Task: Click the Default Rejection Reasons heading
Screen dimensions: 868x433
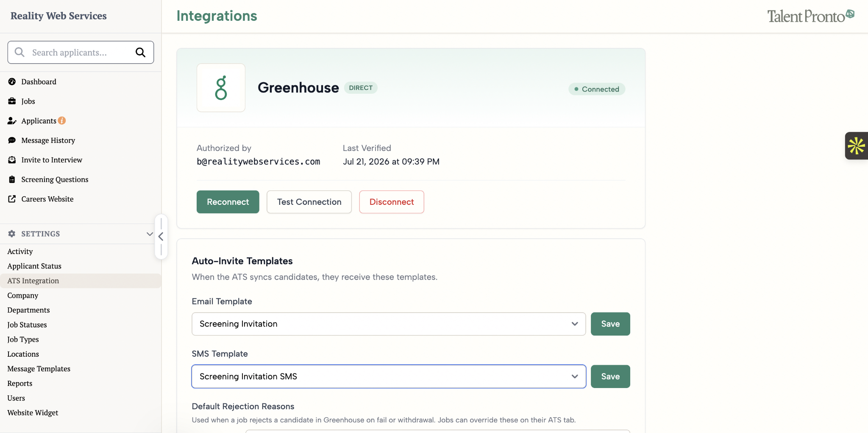Action: [243, 406]
